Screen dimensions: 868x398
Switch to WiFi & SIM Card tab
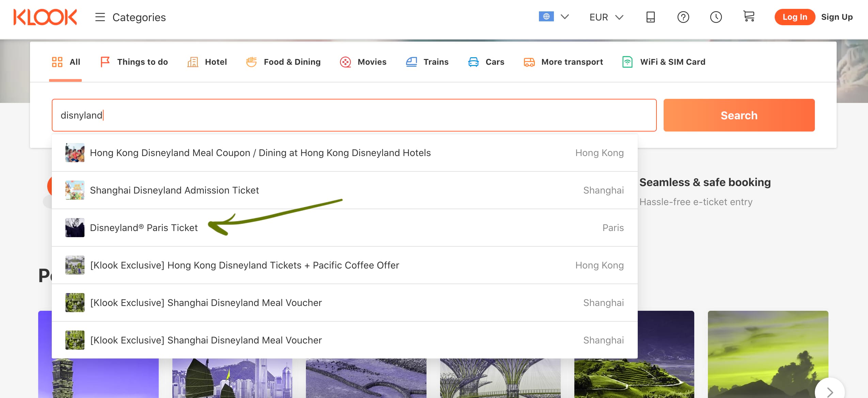coord(664,62)
